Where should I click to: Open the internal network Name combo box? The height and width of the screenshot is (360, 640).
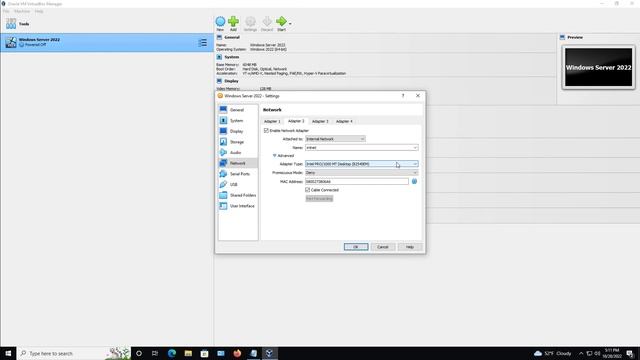(x=362, y=147)
